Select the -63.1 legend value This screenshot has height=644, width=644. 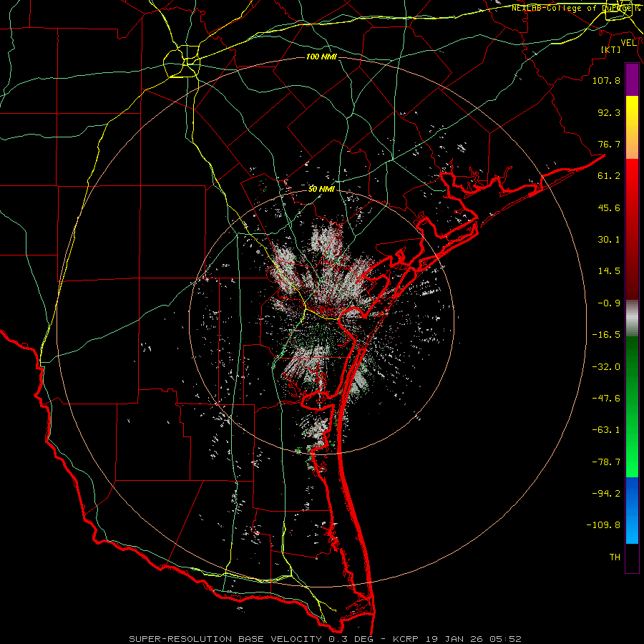click(x=606, y=430)
